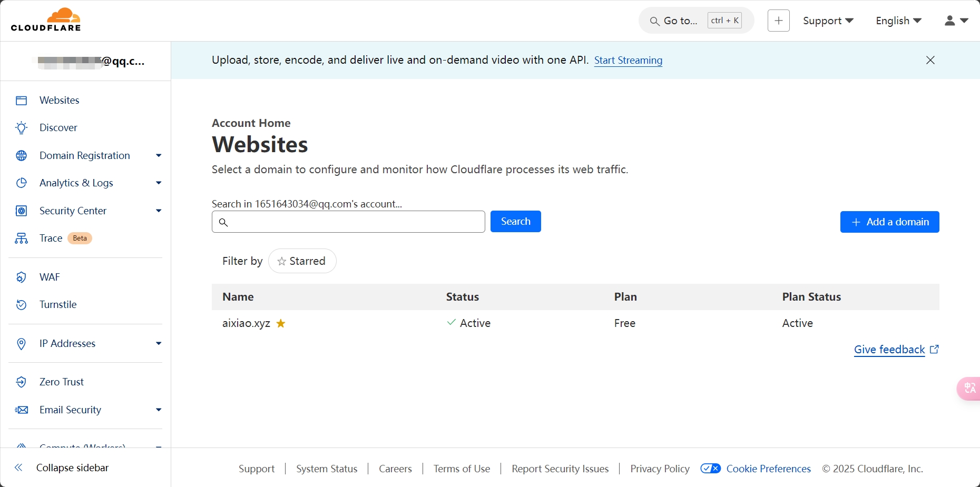Click the Domain Registration globe icon
980x487 pixels.
[21, 156]
